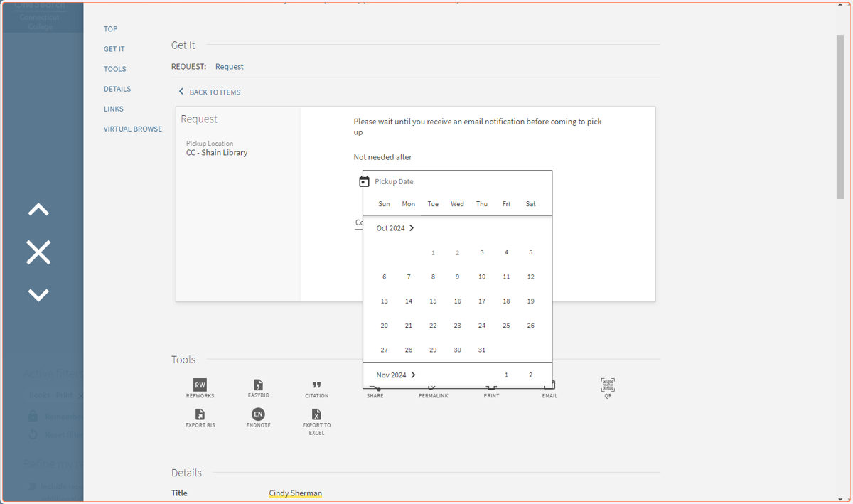The width and height of the screenshot is (853, 504).
Task: Choose October 16 date
Action: click(457, 301)
